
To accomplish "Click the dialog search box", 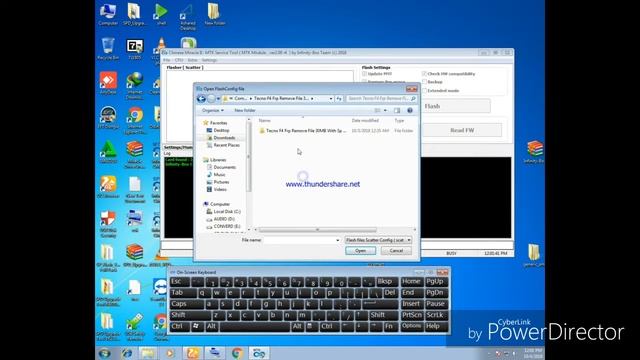I will click(x=381, y=99).
